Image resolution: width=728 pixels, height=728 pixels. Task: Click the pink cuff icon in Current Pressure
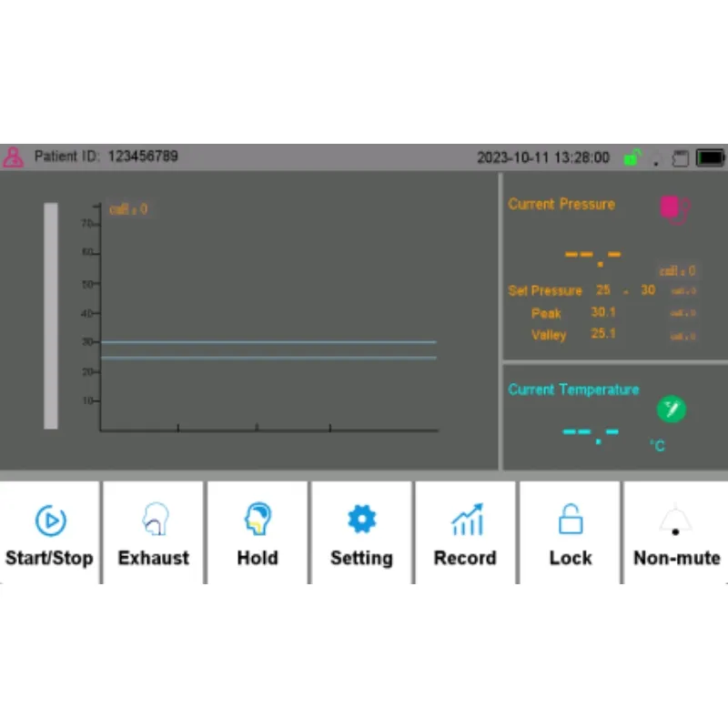point(672,207)
